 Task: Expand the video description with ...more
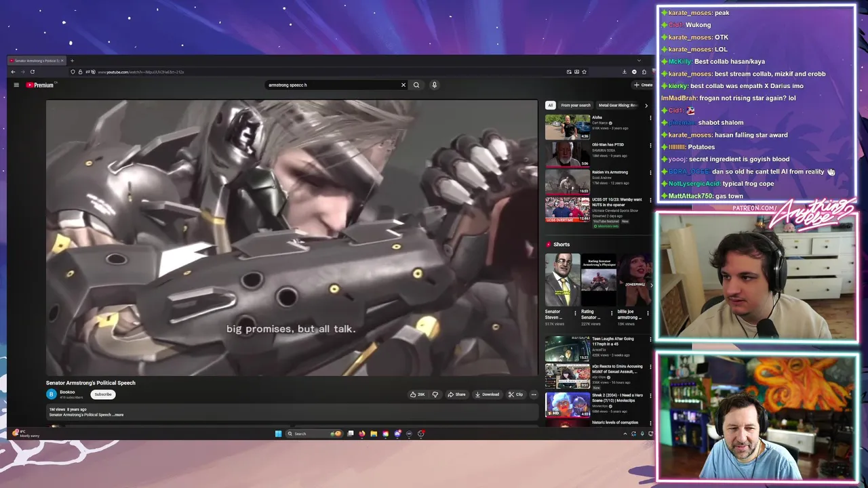[x=119, y=415]
